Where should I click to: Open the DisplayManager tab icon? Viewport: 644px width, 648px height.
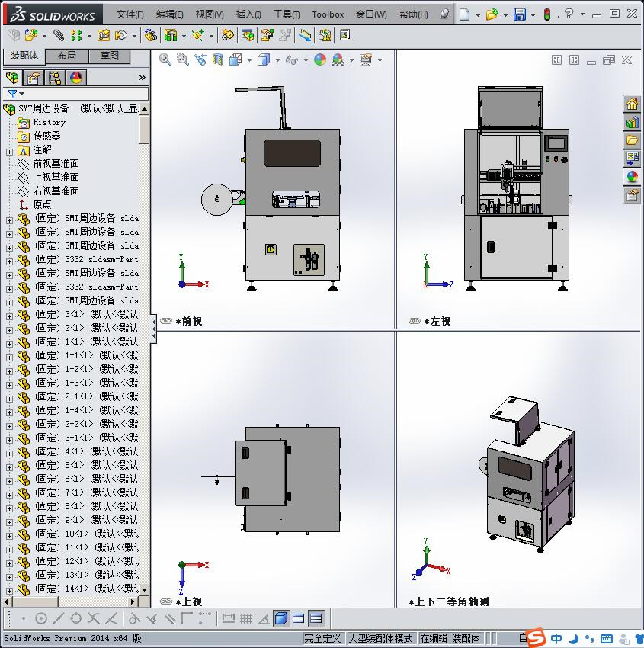(75, 78)
